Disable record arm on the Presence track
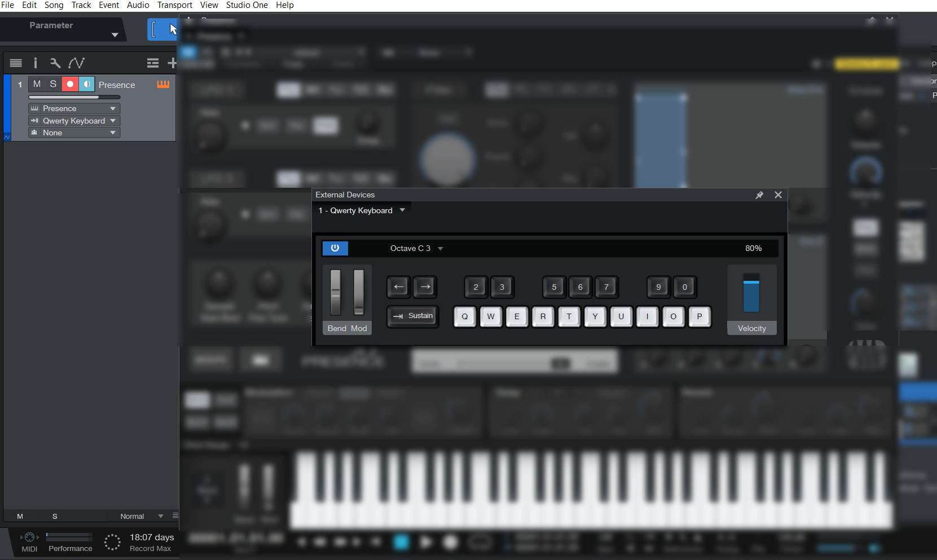The image size is (937, 560). tap(69, 83)
